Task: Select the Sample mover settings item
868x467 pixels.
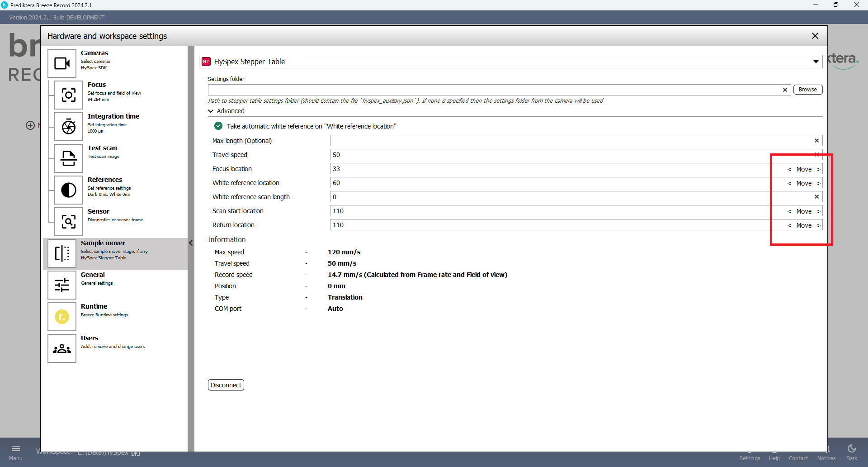Action: (115, 253)
